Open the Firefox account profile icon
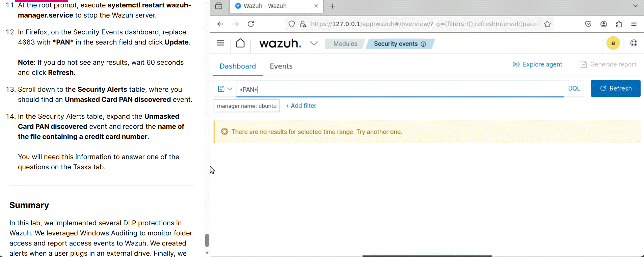Screen dimensions: 644x257 pos(604,24)
